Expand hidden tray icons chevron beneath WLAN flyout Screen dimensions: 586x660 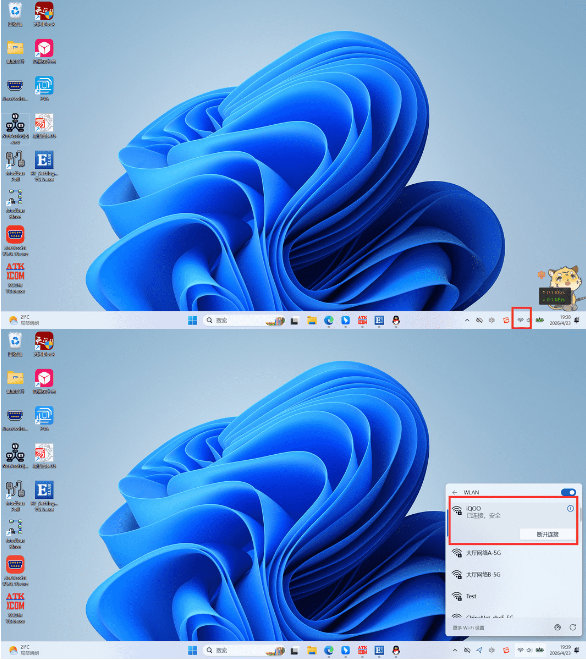(455, 650)
